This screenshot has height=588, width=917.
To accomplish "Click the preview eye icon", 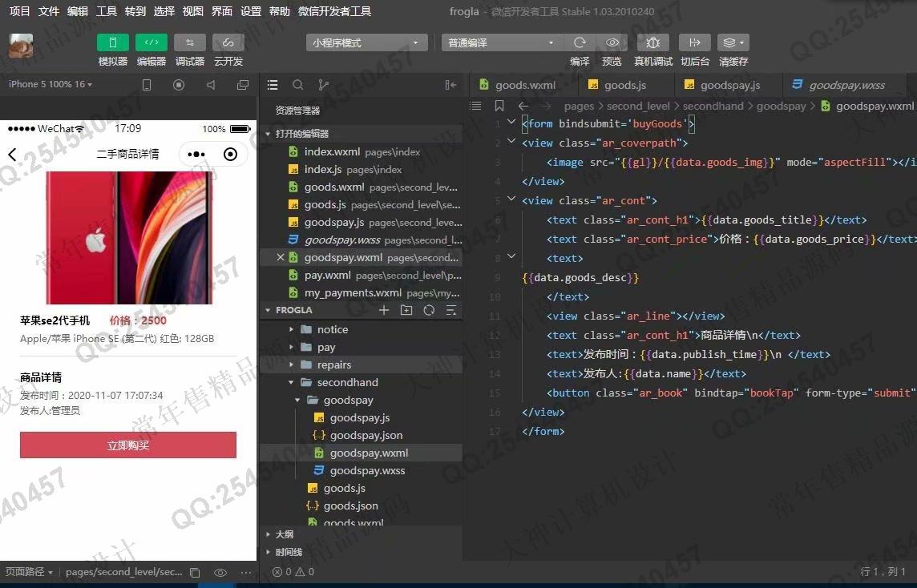I will point(612,42).
